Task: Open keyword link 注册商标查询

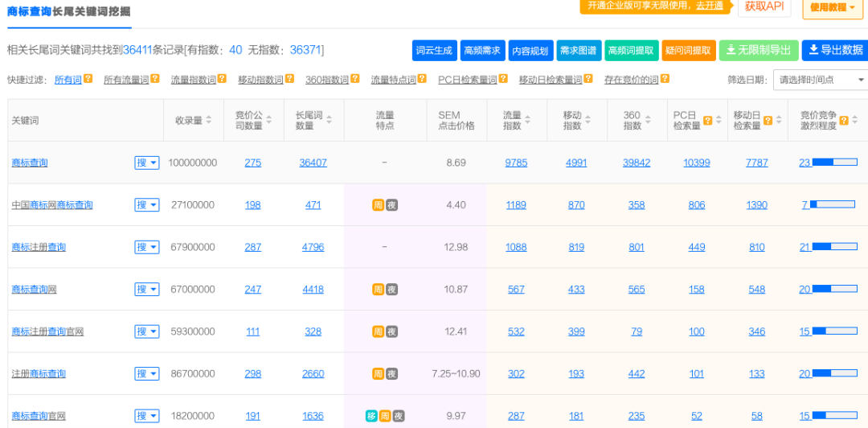Action: (x=39, y=373)
